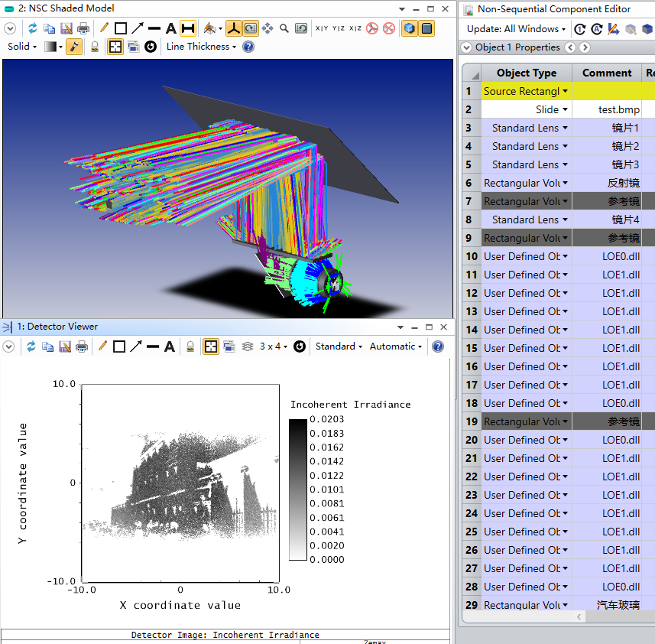Toggle fixed aspect ratio in Detector Viewer

tap(211, 346)
